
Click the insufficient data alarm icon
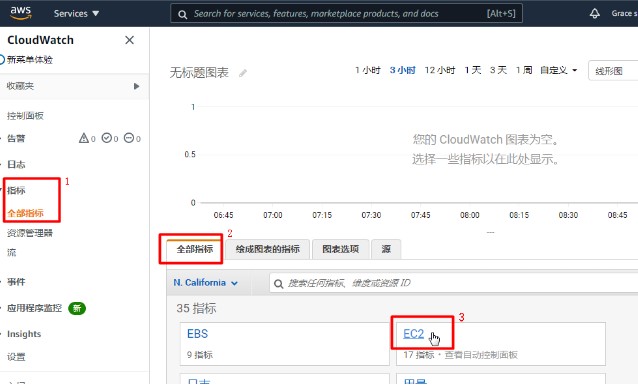[132, 138]
